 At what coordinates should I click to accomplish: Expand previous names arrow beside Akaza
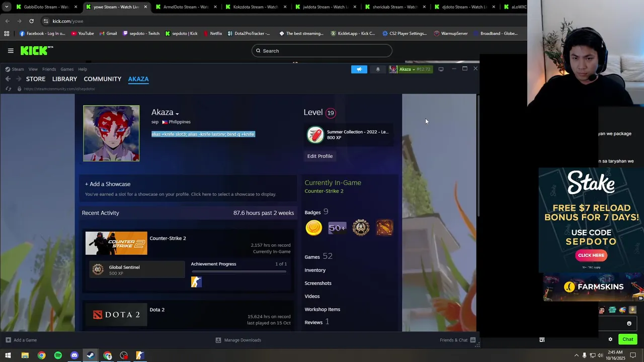pos(177,114)
